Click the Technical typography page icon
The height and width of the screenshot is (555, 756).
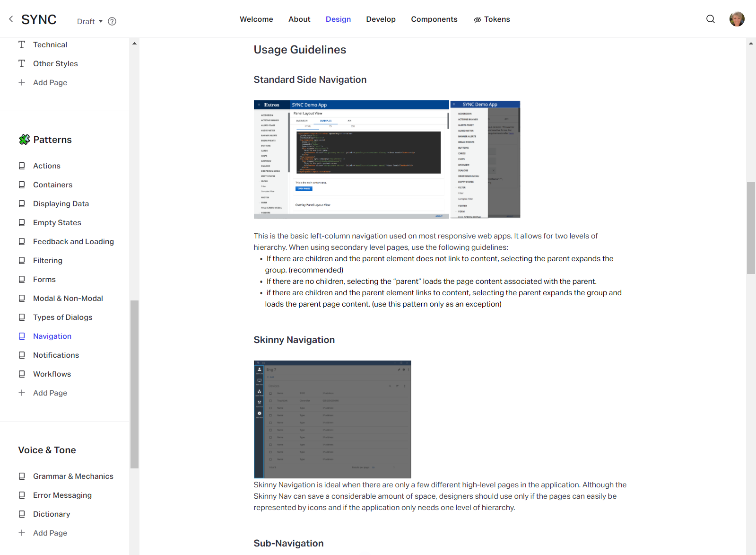coord(22,44)
